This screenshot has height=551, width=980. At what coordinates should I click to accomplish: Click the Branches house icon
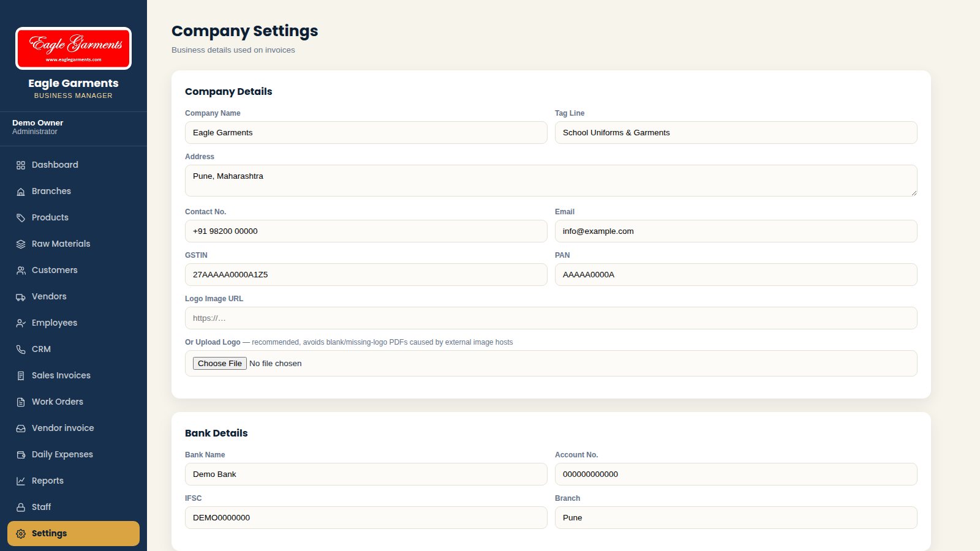[21, 192]
